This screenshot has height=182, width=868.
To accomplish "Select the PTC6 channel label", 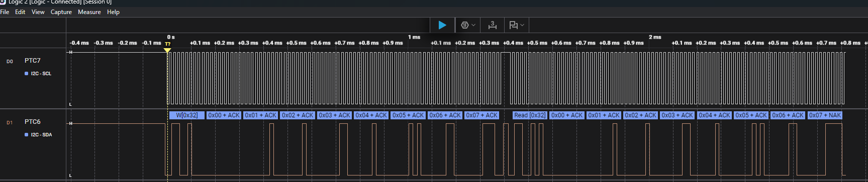I will click(x=32, y=121).
